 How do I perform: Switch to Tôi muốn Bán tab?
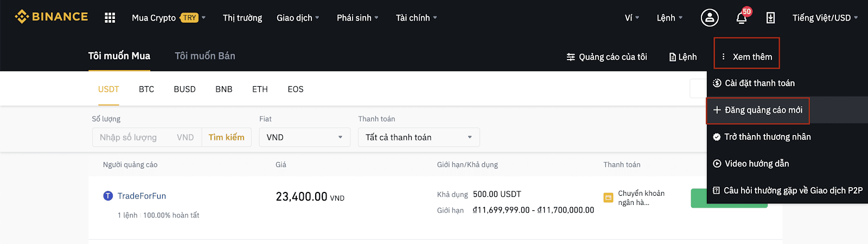(x=205, y=56)
